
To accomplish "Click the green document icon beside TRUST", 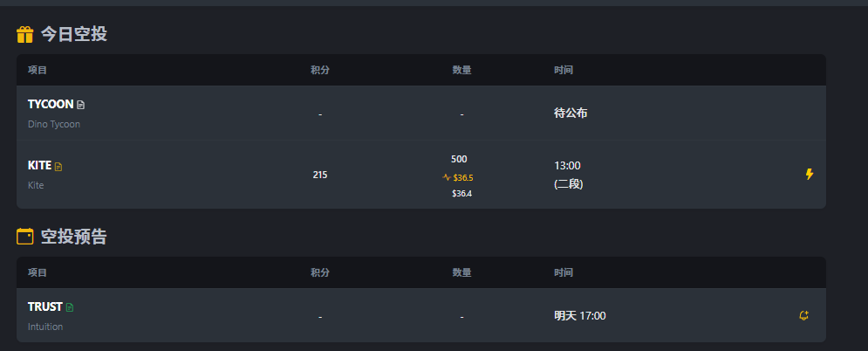I will 70,307.
